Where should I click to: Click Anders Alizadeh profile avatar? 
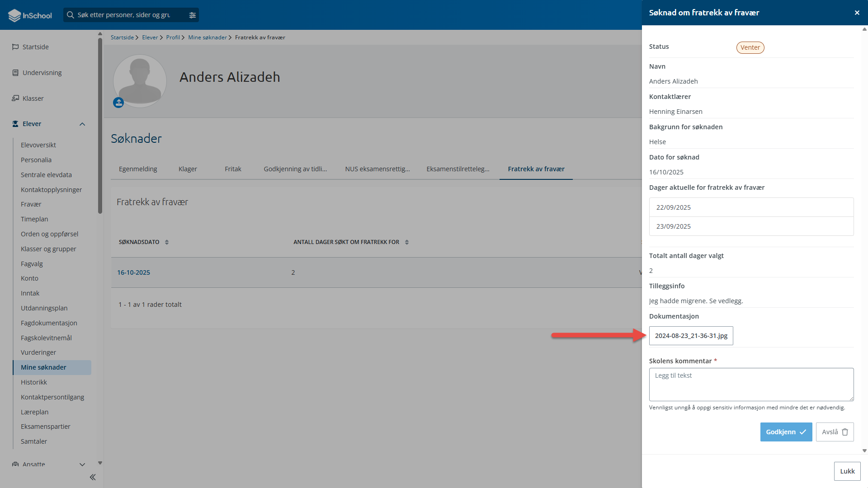click(140, 81)
